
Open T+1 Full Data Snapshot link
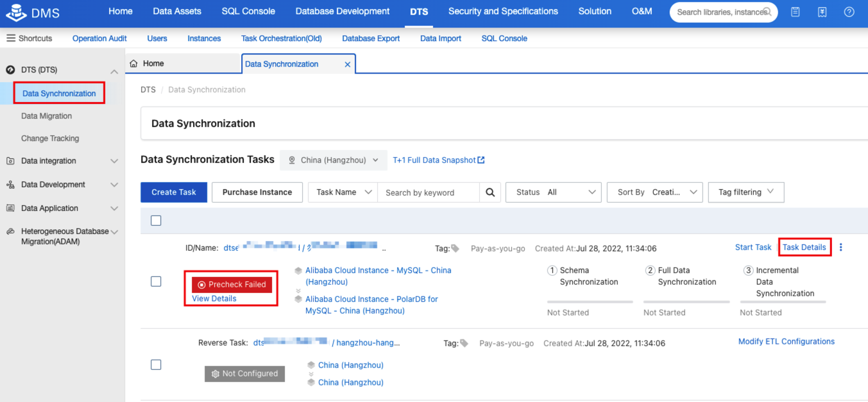434,160
